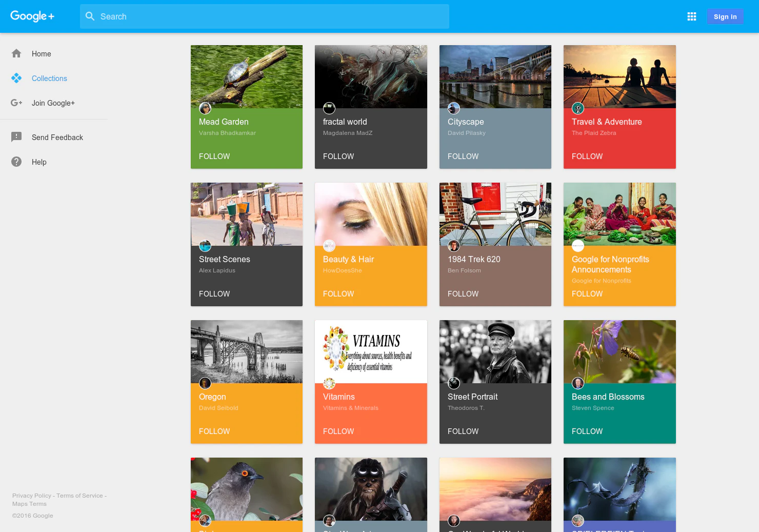Viewport: 759px width, 532px height.
Task: Follow the Oregon collection
Action: point(214,431)
